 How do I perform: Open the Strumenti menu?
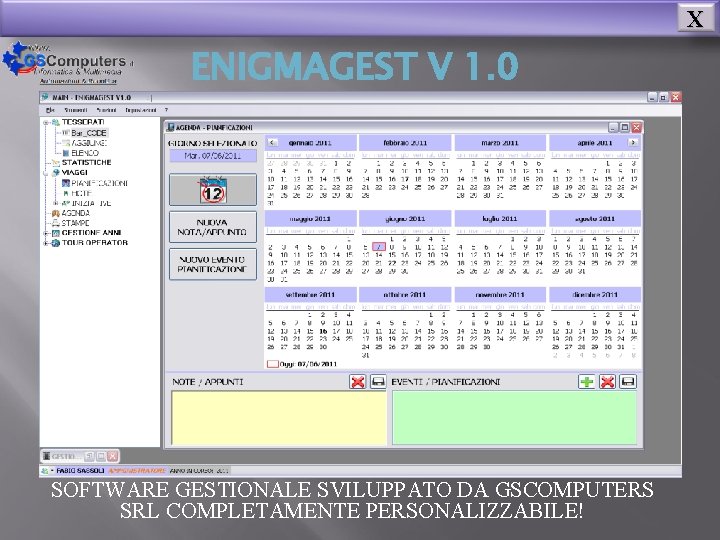[76, 110]
